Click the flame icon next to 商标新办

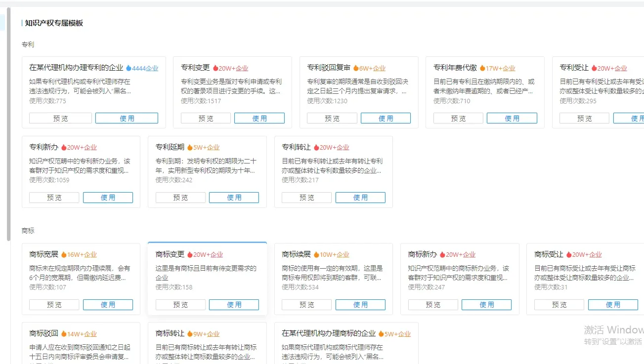click(442, 254)
